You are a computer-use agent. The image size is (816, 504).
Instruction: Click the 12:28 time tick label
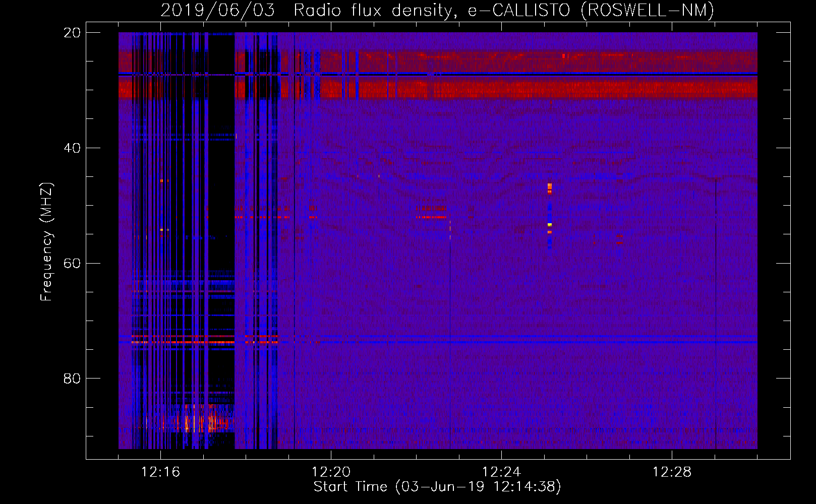(672, 472)
